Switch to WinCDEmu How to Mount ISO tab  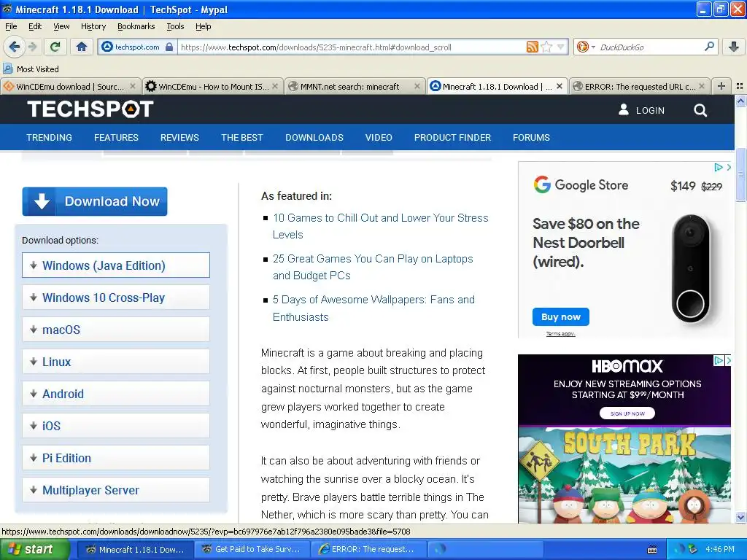(x=212, y=86)
